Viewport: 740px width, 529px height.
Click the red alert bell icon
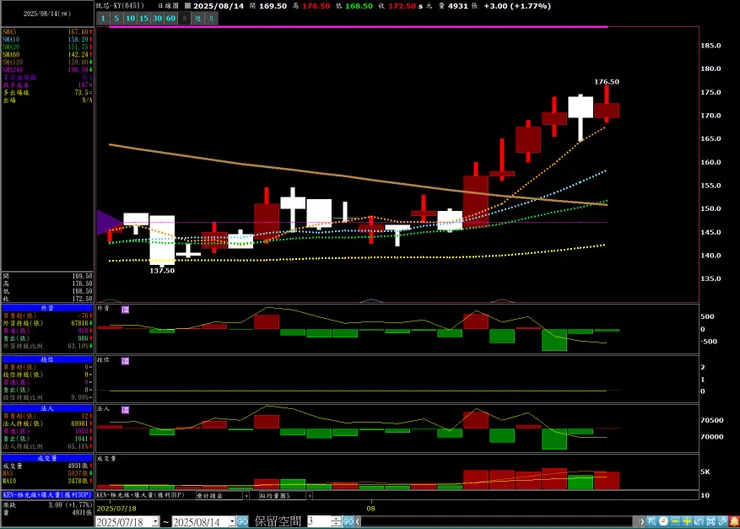click(x=734, y=521)
